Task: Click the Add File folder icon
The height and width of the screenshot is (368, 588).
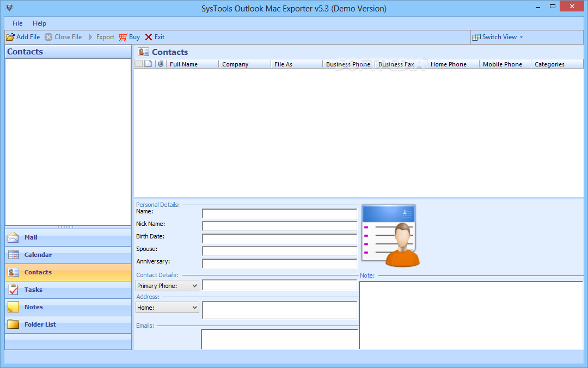Action: [x=10, y=37]
